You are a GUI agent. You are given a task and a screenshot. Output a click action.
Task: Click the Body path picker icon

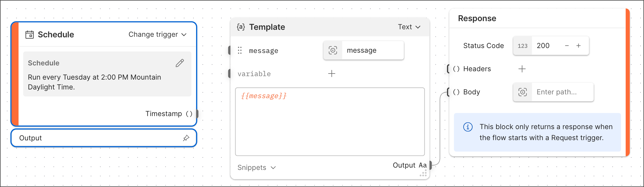pyautogui.click(x=522, y=92)
